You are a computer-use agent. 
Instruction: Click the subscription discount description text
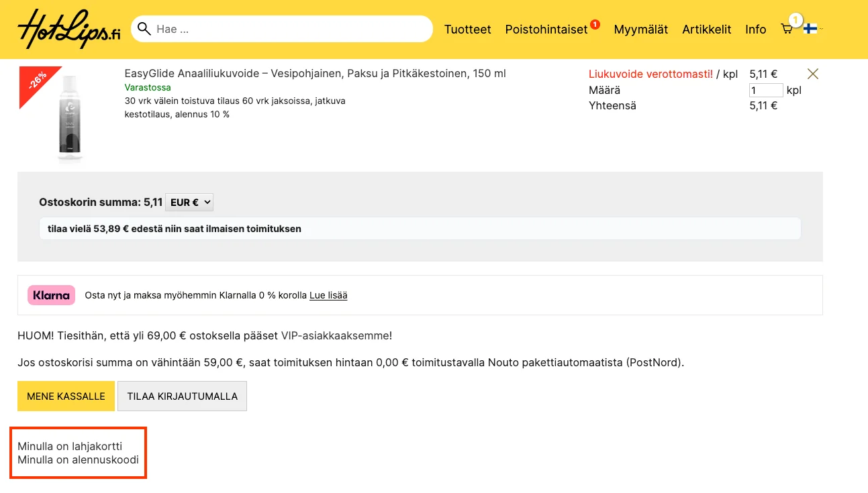tap(235, 108)
